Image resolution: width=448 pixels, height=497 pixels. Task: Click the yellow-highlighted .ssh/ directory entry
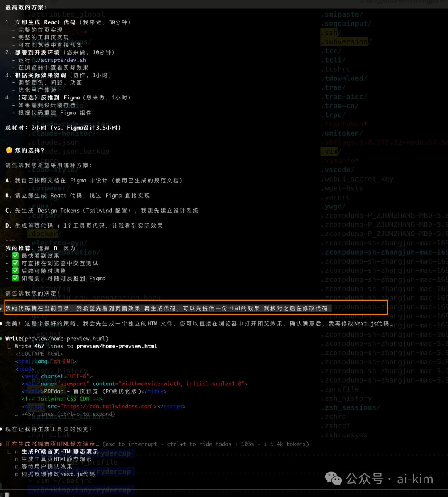click(x=331, y=33)
